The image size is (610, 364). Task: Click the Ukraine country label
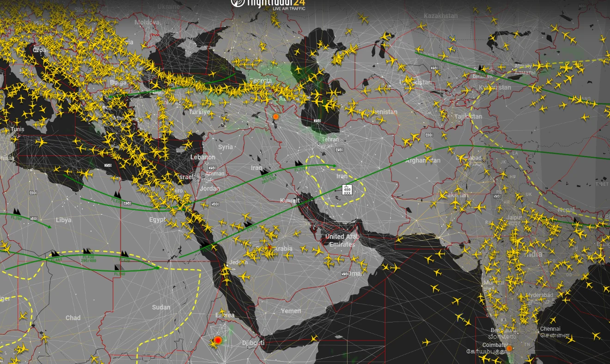(169, 7)
